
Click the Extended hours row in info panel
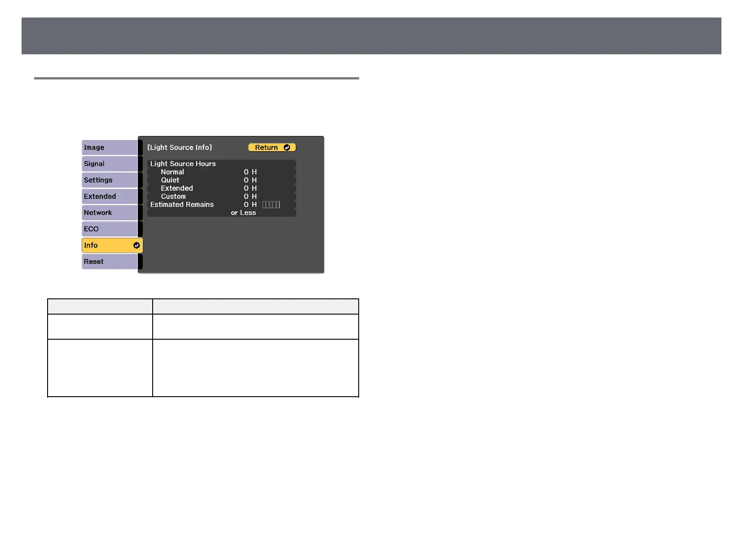(x=222, y=188)
